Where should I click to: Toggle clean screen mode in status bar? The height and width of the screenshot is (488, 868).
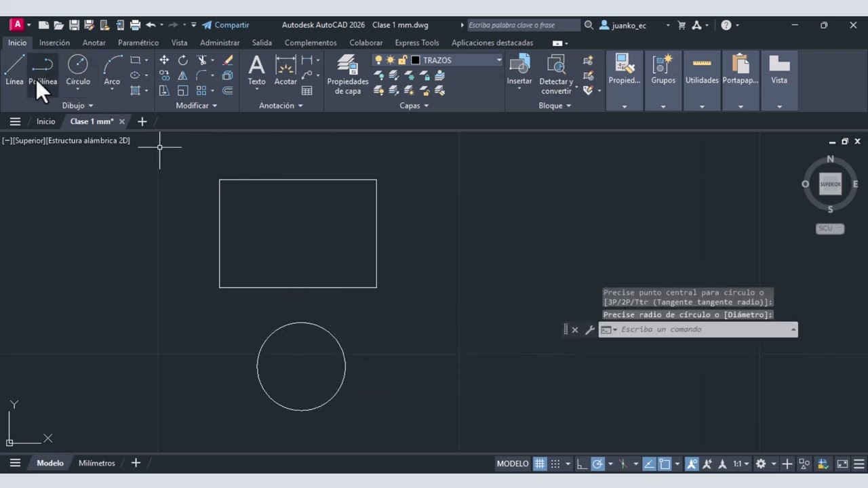[842, 464]
